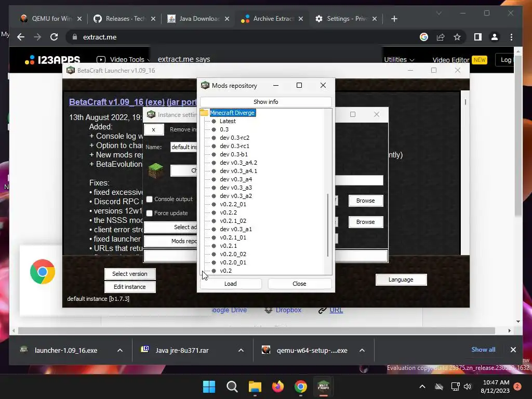The width and height of the screenshot is (532, 399).
Task: Open Video Editor menu item
Action: [x=459, y=60]
